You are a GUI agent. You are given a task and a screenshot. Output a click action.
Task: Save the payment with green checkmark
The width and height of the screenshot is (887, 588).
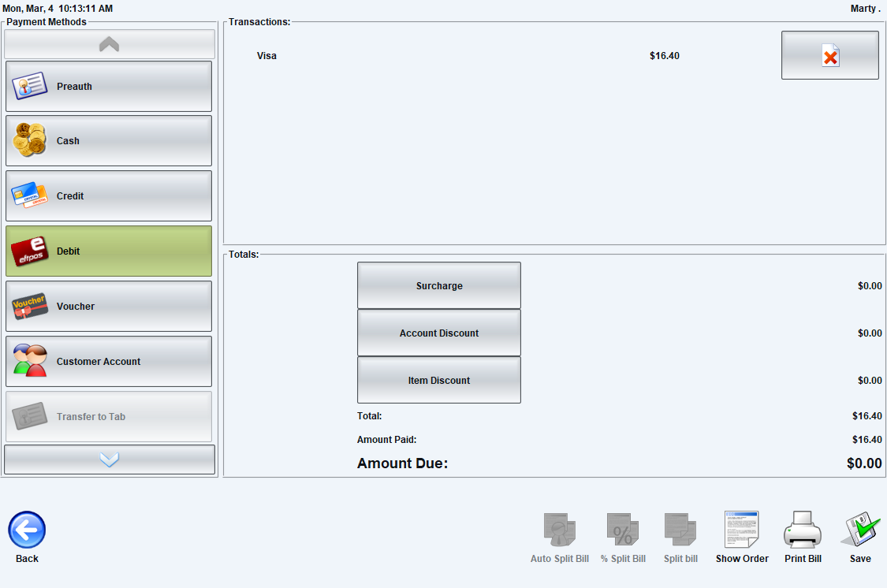[x=860, y=537]
